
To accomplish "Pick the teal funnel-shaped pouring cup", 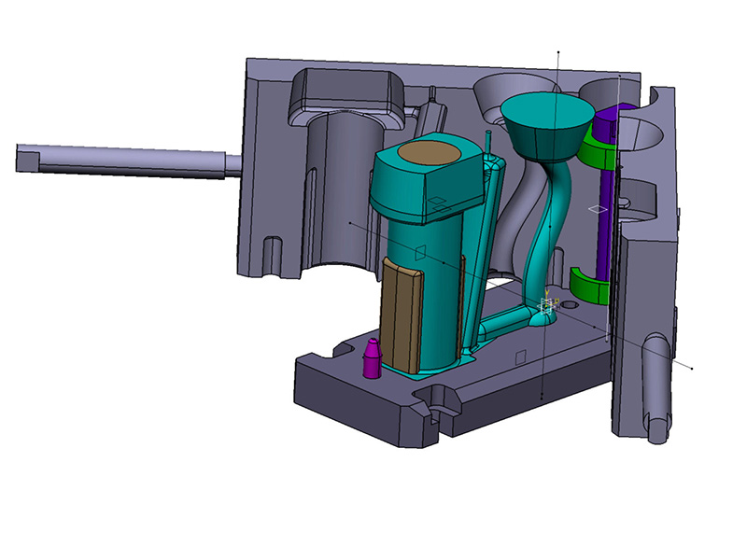I will (x=548, y=127).
